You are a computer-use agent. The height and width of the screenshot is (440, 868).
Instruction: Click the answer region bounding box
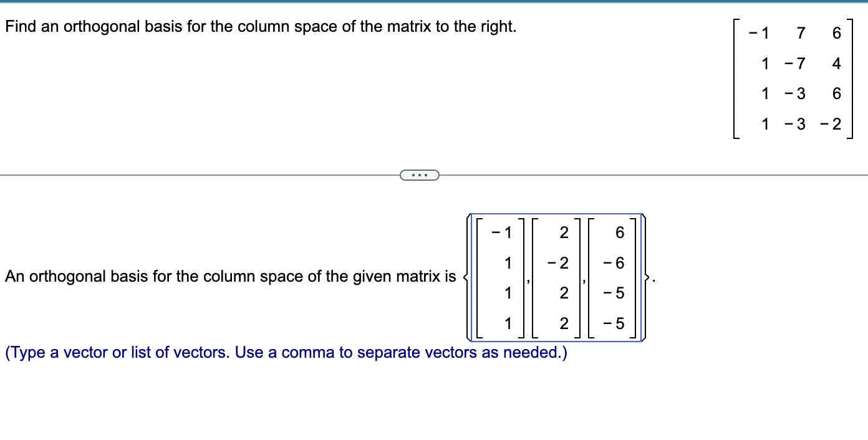pyautogui.click(x=557, y=277)
